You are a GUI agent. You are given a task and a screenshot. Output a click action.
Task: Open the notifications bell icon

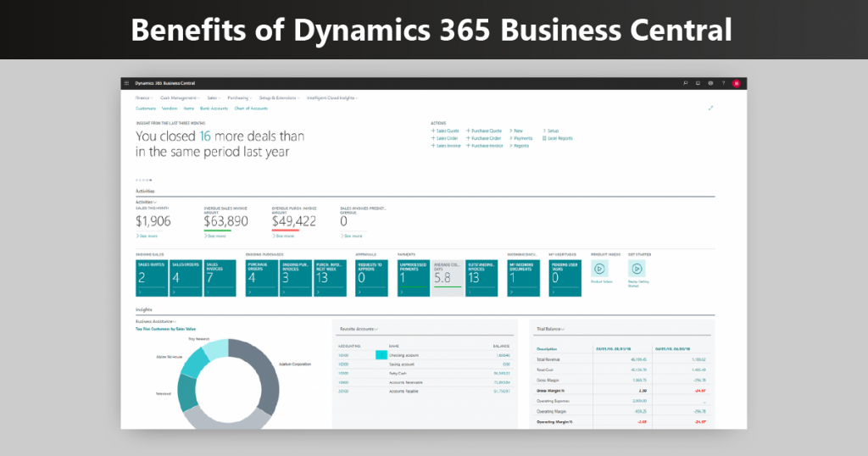pos(698,83)
